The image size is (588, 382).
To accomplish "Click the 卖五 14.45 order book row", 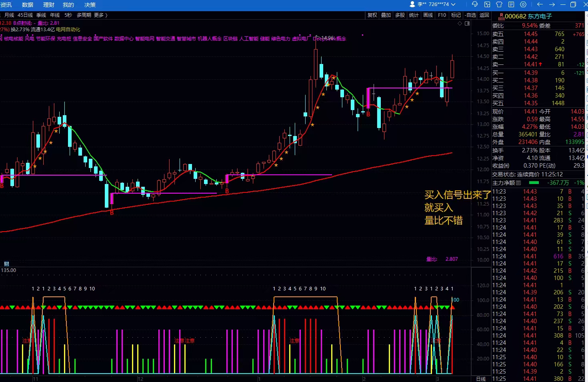I will coord(538,34).
